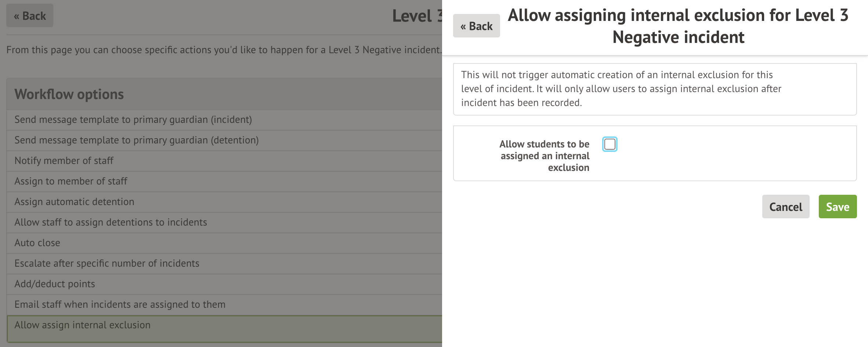
Task: Tick the internal exclusion checkbox
Action: (610, 144)
